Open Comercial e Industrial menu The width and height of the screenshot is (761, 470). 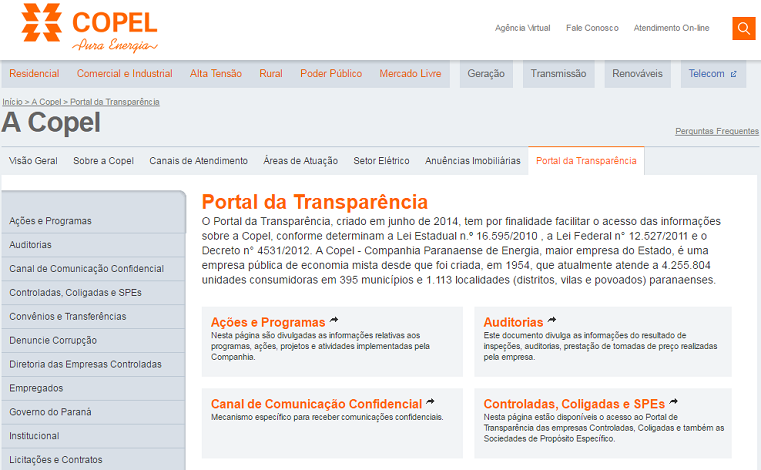pyautogui.click(x=124, y=74)
